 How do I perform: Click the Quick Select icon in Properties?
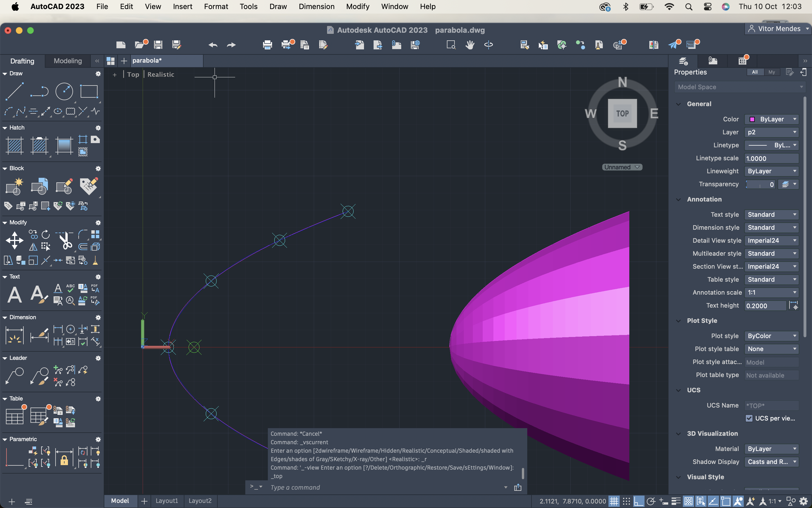pyautogui.click(x=790, y=72)
